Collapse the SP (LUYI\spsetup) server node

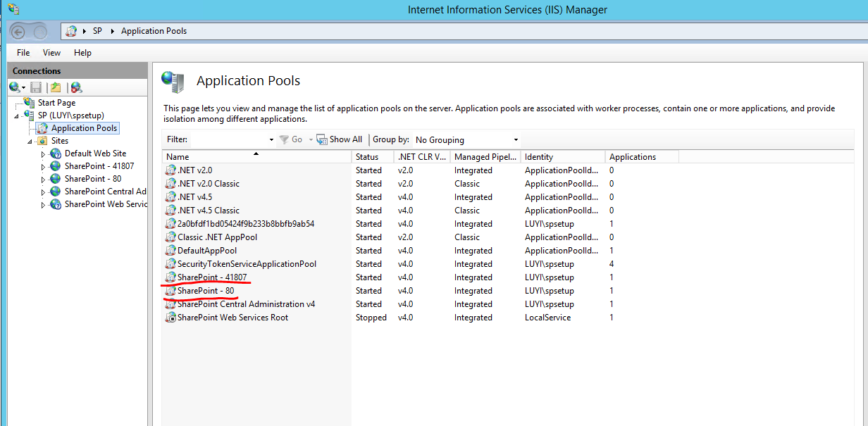pyautogui.click(x=15, y=115)
